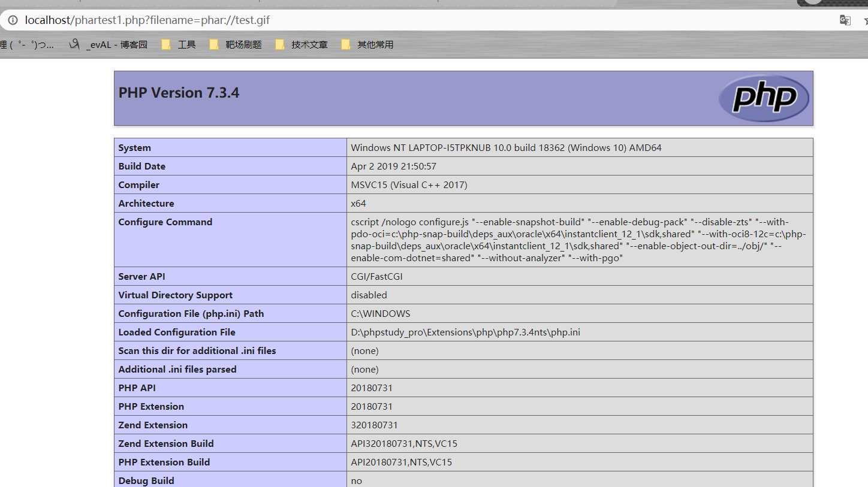Select the Server API label
The image size is (868, 487).
141,277
